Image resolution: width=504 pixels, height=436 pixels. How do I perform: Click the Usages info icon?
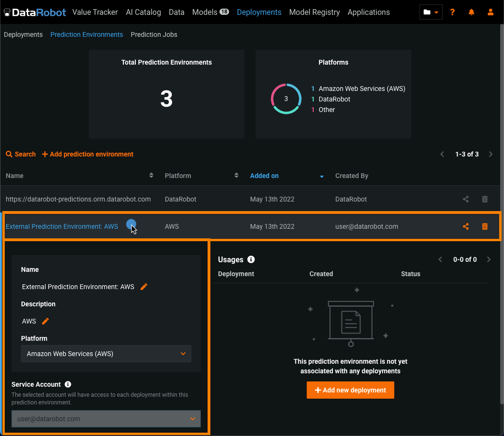pyautogui.click(x=251, y=259)
